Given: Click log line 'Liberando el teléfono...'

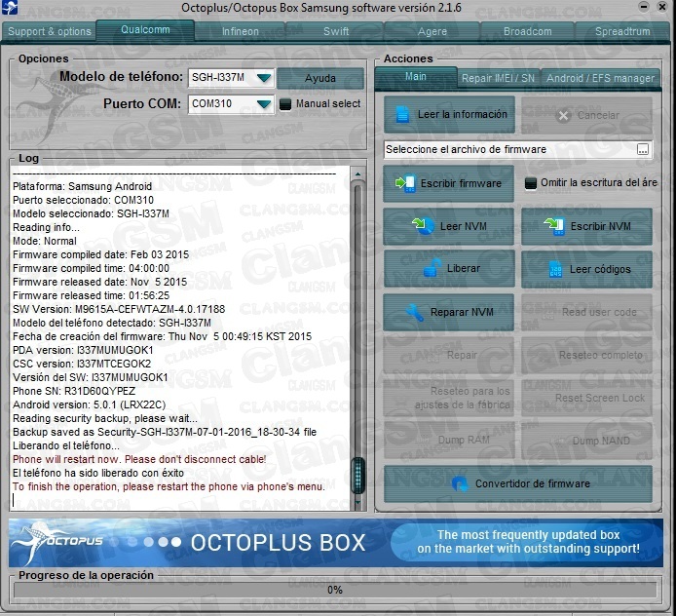Looking at the screenshot, I should [66, 445].
